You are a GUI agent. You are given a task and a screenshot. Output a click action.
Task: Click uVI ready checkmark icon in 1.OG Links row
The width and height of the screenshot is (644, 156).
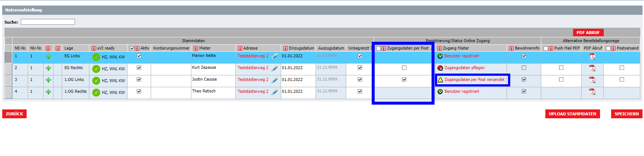point(96,81)
